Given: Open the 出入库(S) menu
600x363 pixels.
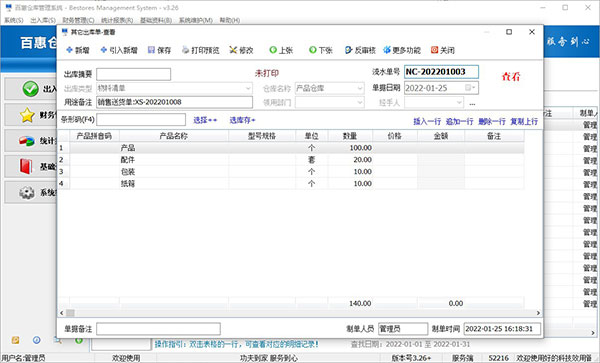Looking at the screenshot, I should (x=43, y=20).
